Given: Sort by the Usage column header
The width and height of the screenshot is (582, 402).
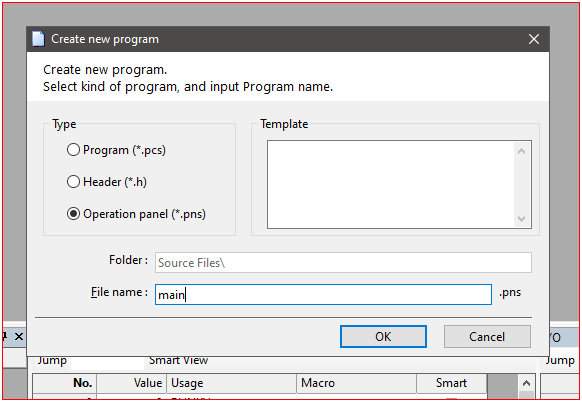Looking at the screenshot, I should tap(232, 383).
